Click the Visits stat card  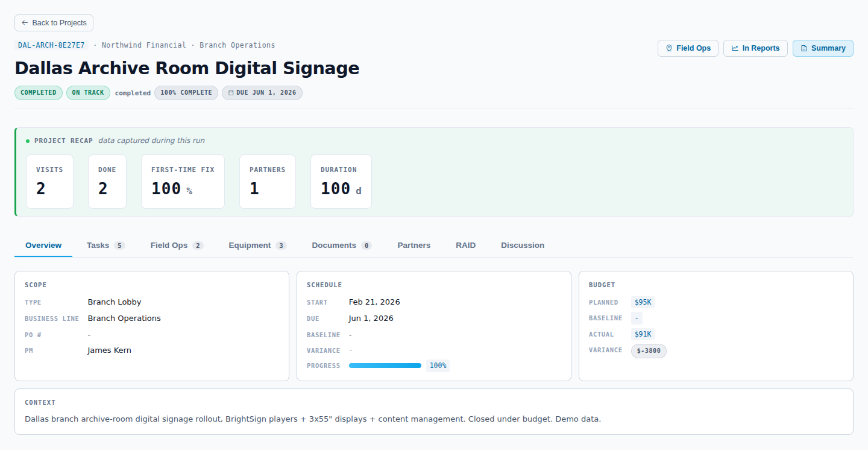pyautogui.click(x=49, y=182)
